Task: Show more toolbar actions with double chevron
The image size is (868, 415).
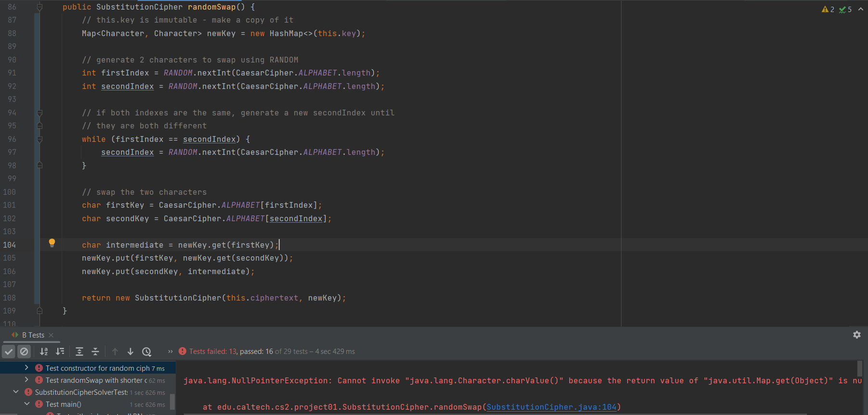Action: pos(170,352)
